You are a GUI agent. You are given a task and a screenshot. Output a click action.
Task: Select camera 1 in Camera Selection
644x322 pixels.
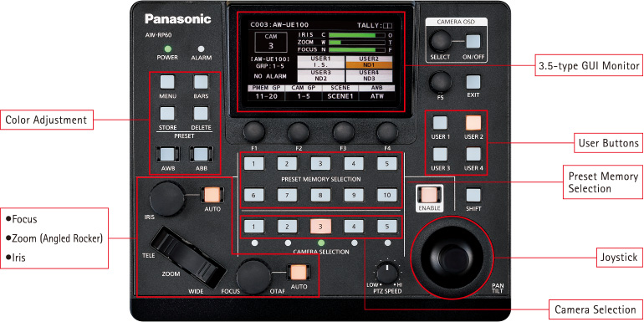pyautogui.click(x=253, y=226)
